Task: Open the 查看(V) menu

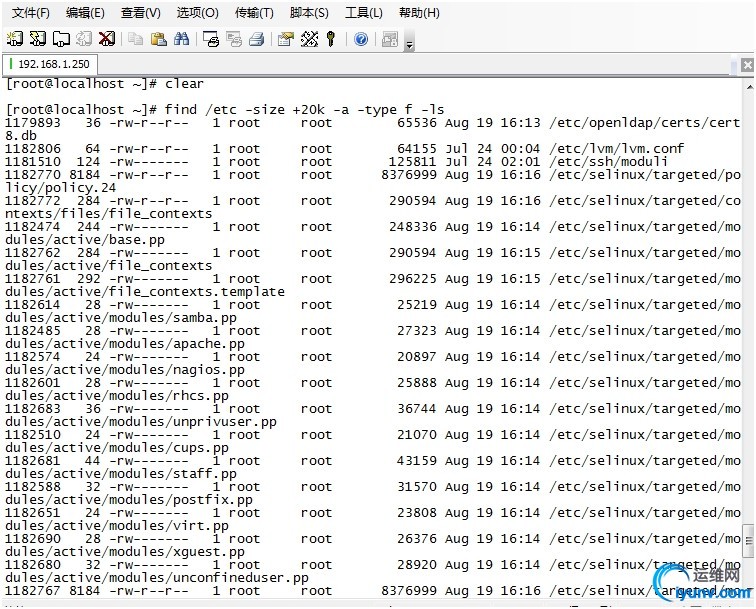Action: coord(141,13)
